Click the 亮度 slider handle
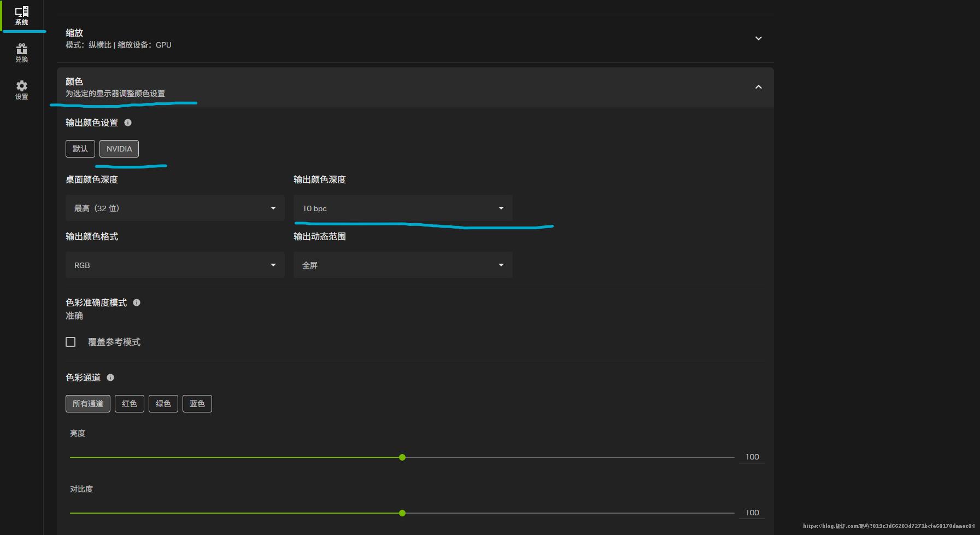 point(402,457)
